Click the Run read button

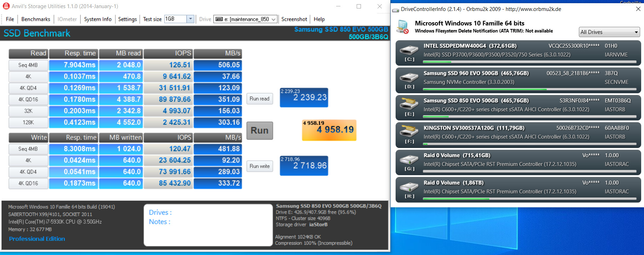(x=259, y=99)
